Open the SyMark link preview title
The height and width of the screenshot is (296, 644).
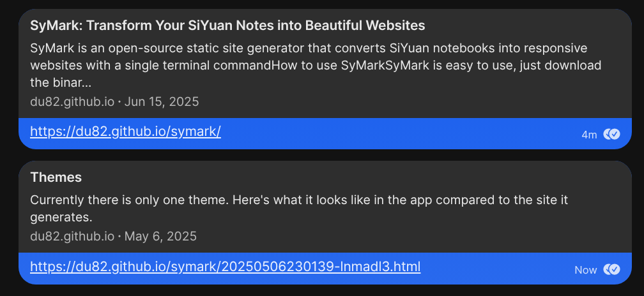coord(227,26)
